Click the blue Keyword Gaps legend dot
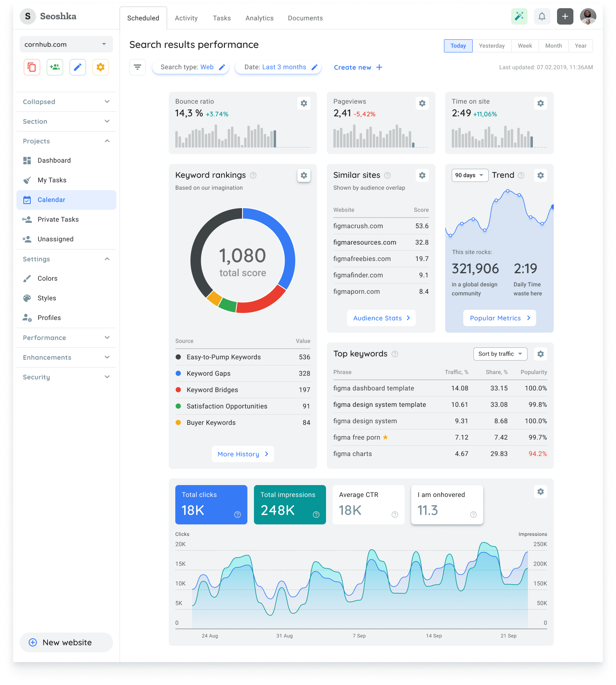The width and height of the screenshot is (616, 685). tap(179, 373)
